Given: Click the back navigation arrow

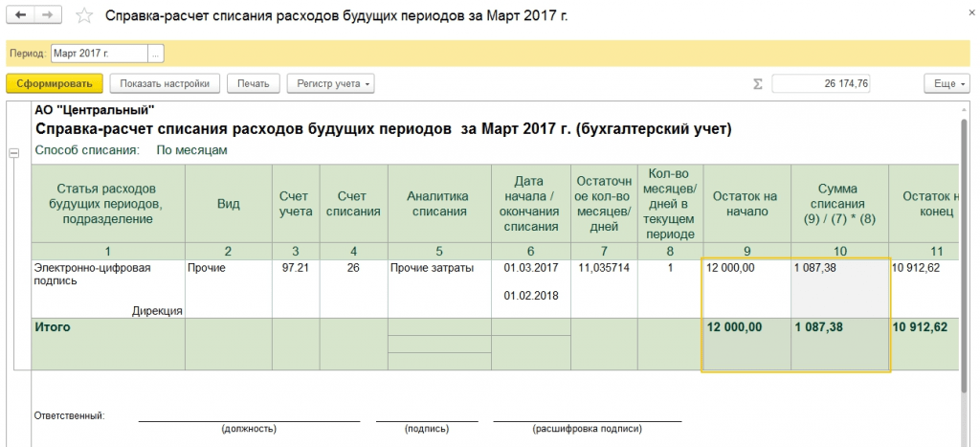Looking at the screenshot, I should [21, 16].
